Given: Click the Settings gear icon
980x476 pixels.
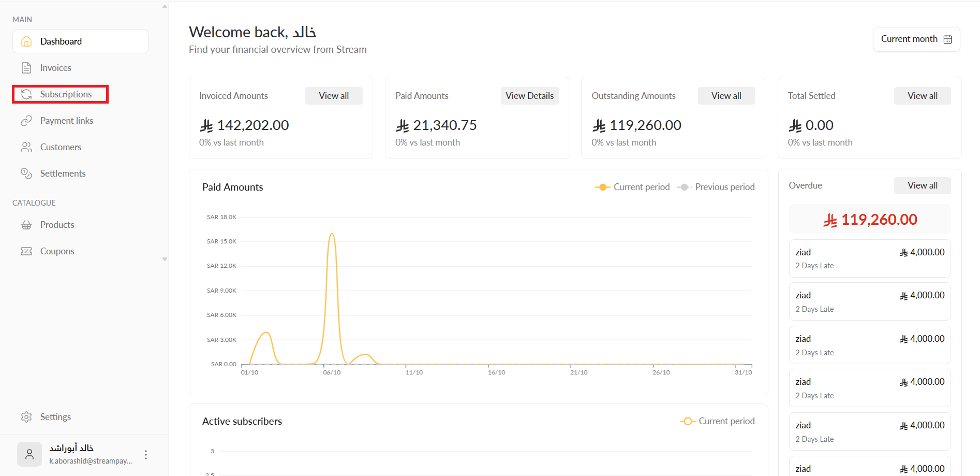Looking at the screenshot, I should tap(26, 417).
